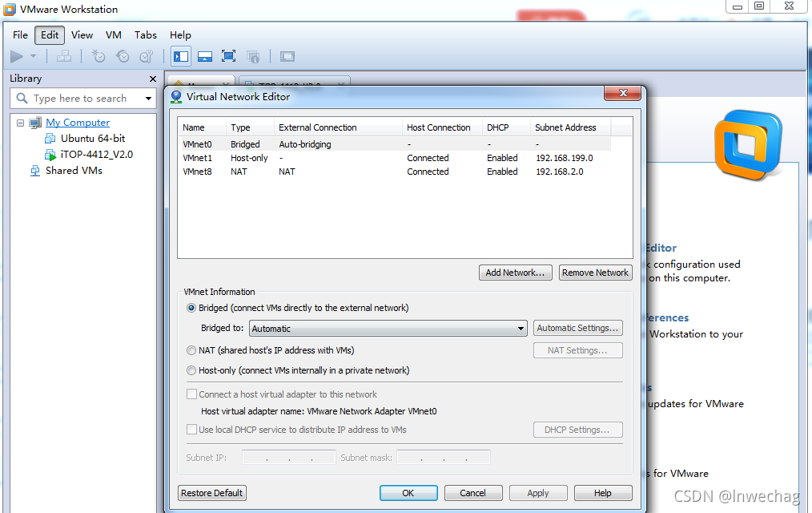Open the Snapshot Manager toolbar icon
This screenshot has height=513, width=812.
click(x=147, y=56)
